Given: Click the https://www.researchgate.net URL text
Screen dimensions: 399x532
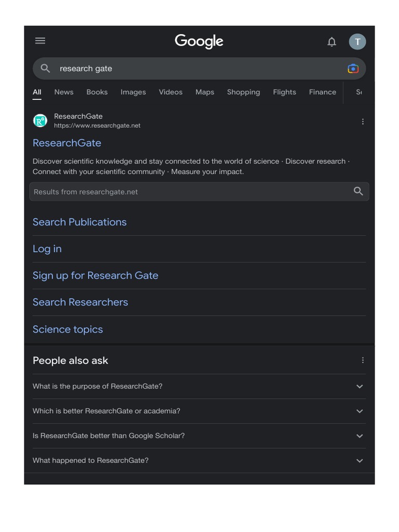Looking at the screenshot, I should point(97,126).
